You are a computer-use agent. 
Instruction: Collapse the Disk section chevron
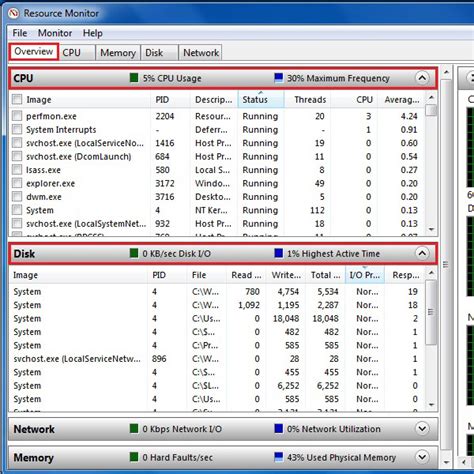click(422, 253)
